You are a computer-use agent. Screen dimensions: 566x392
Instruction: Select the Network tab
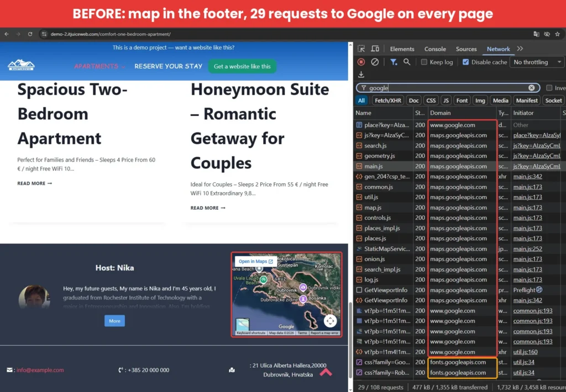(x=498, y=49)
